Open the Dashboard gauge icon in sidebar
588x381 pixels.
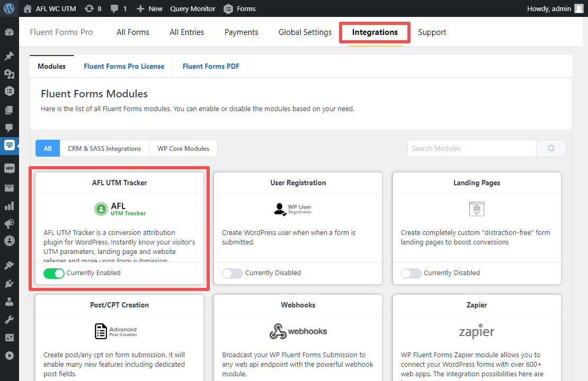point(10,32)
